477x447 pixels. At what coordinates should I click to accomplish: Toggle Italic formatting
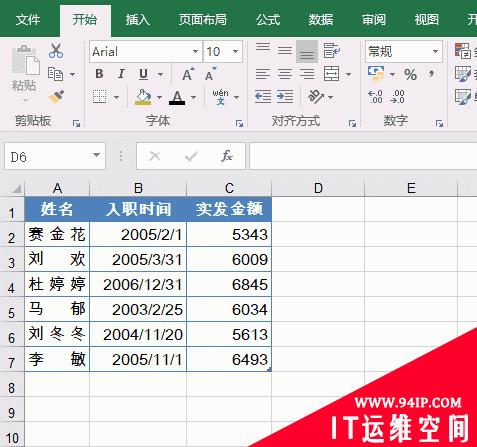[121, 74]
